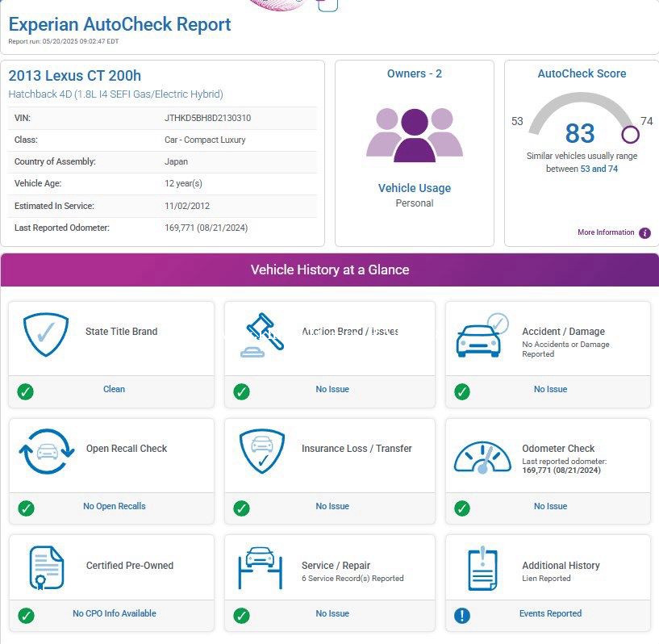659x644 pixels.
Task: Click the Service / Repair car lift icon
Action: click(261, 567)
